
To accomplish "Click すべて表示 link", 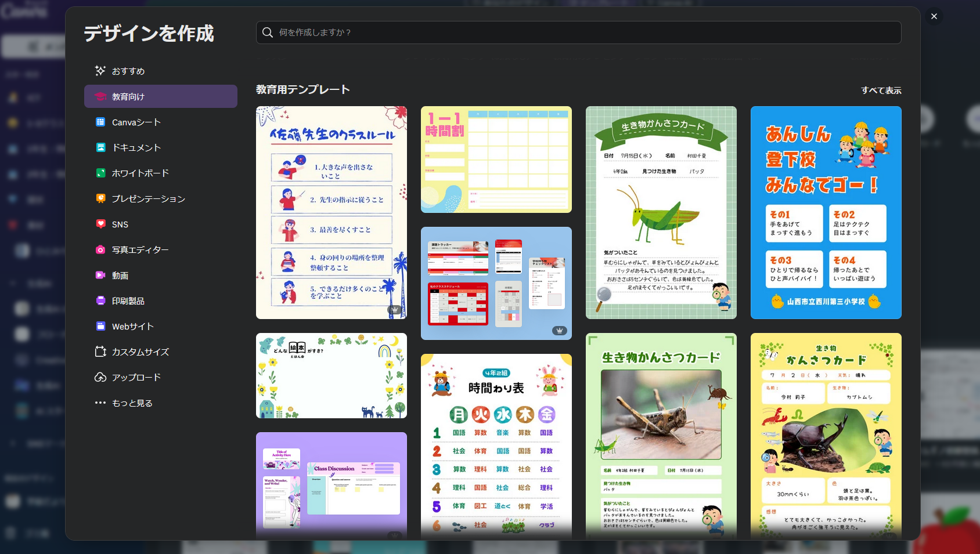I will pos(881,90).
